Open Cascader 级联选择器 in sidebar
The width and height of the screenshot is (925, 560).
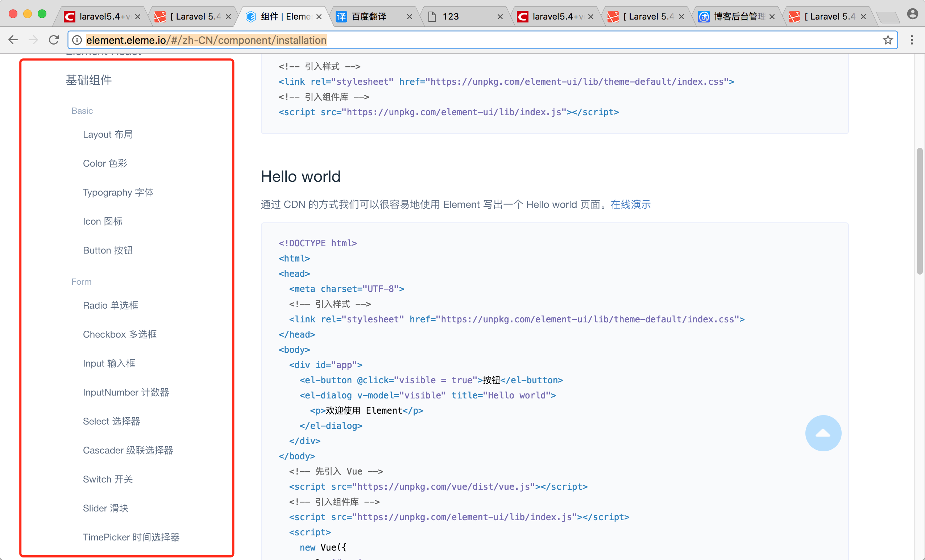click(128, 450)
